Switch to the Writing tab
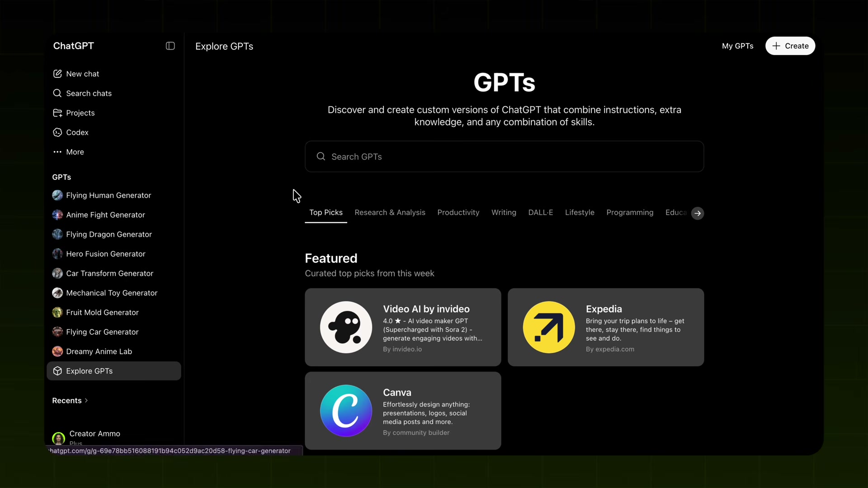The width and height of the screenshot is (868, 488). (504, 212)
